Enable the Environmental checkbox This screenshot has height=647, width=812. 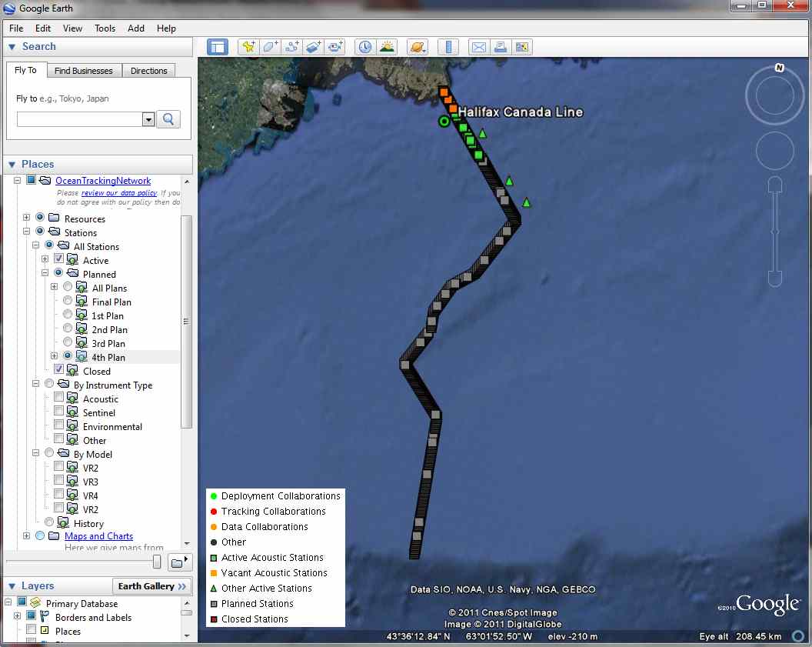59,425
